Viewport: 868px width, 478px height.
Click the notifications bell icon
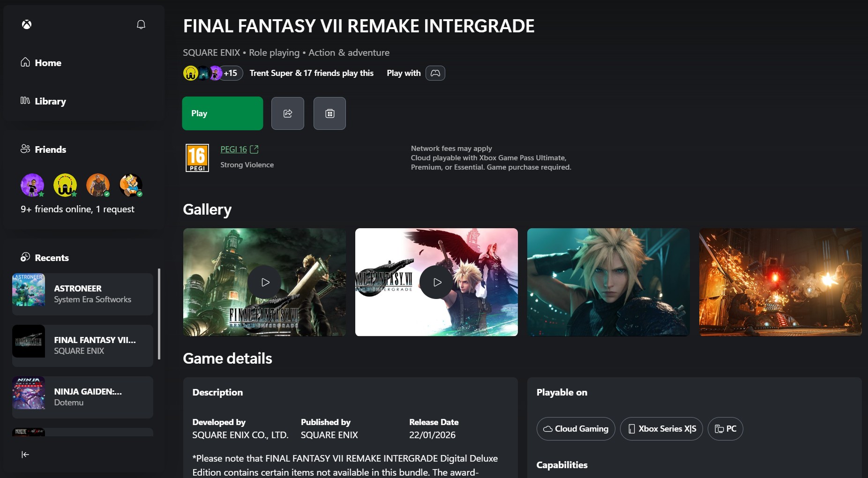click(141, 24)
